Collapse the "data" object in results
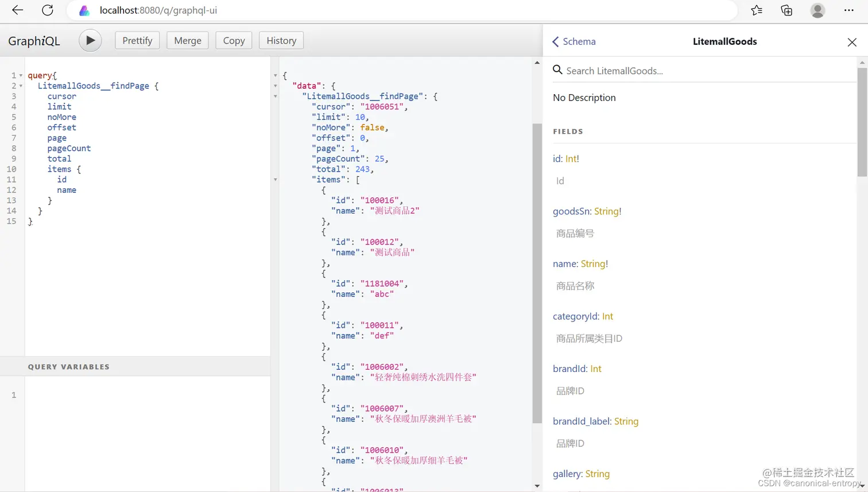868x492 pixels. (x=276, y=86)
